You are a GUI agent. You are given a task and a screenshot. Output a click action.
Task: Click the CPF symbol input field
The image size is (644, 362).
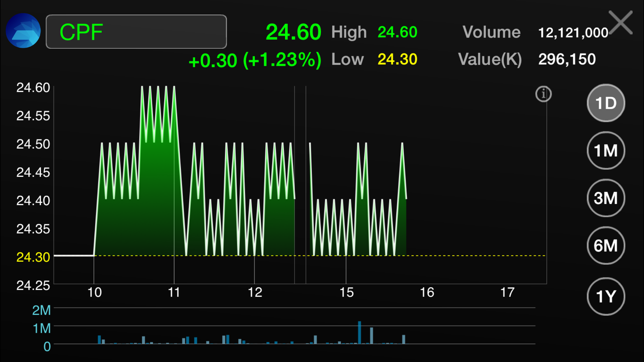[136, 31]
